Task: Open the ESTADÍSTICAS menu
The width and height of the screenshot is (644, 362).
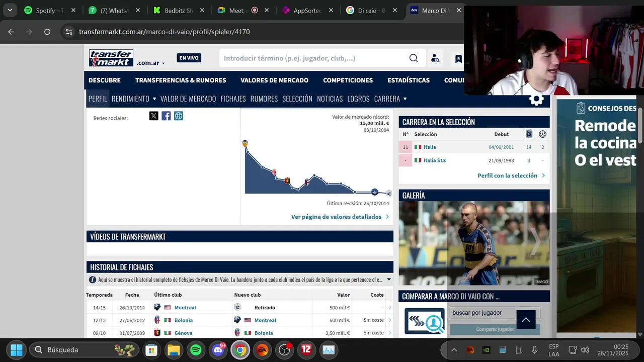Action: 409,80
